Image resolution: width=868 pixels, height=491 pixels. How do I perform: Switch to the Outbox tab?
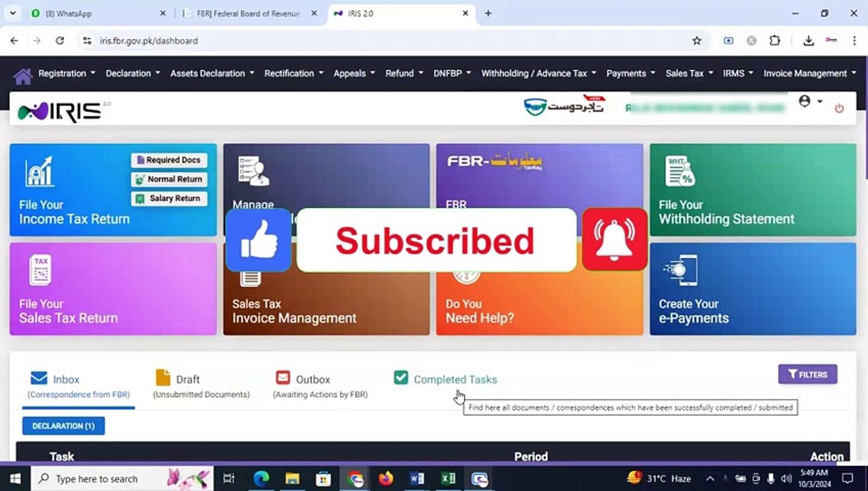coord(320,385)
